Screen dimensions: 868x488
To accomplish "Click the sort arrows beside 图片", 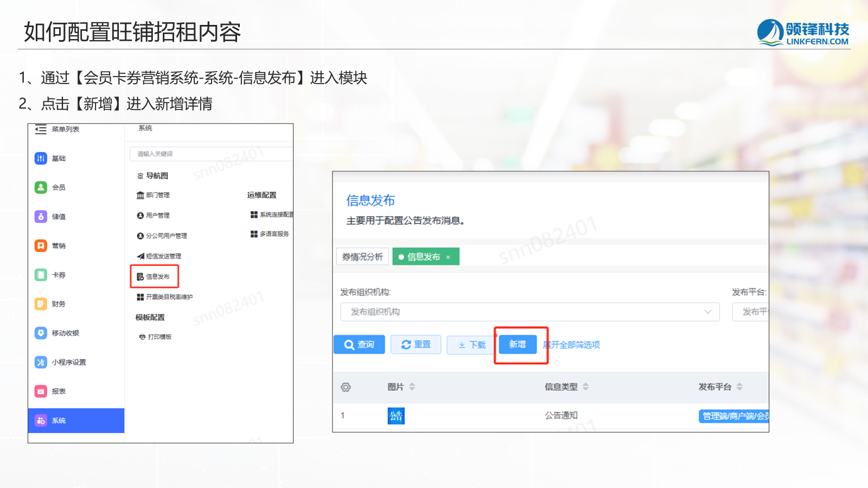I will point(412,387).
